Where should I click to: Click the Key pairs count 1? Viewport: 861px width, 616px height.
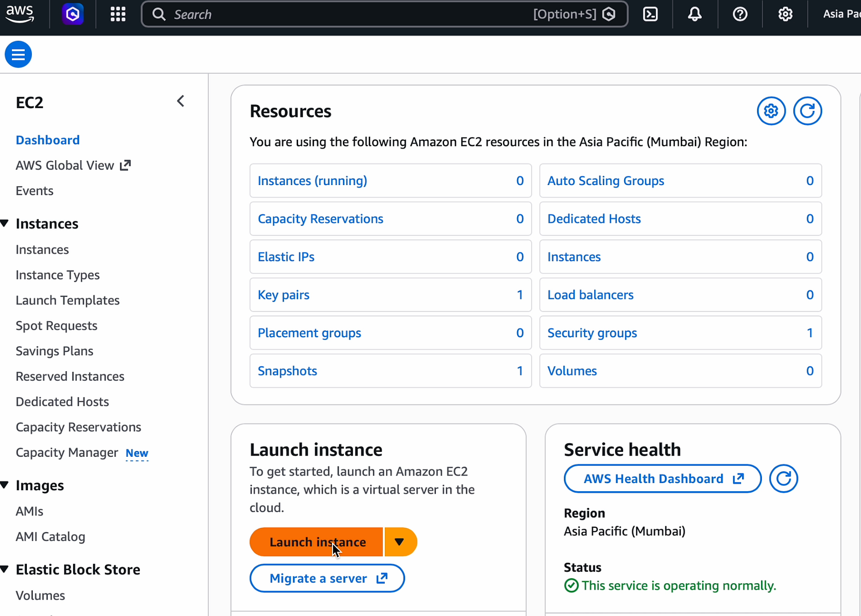[520, 295]
